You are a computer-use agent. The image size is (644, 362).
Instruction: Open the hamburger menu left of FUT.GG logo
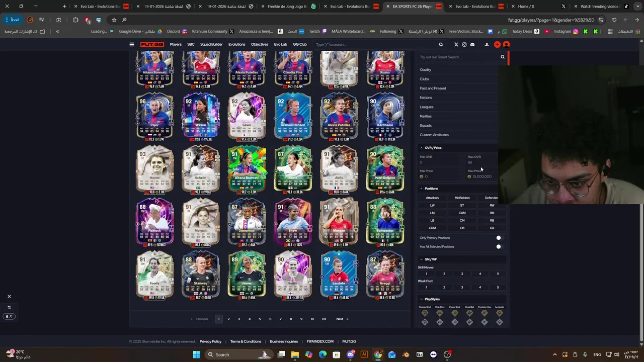[x=132, y=44]
